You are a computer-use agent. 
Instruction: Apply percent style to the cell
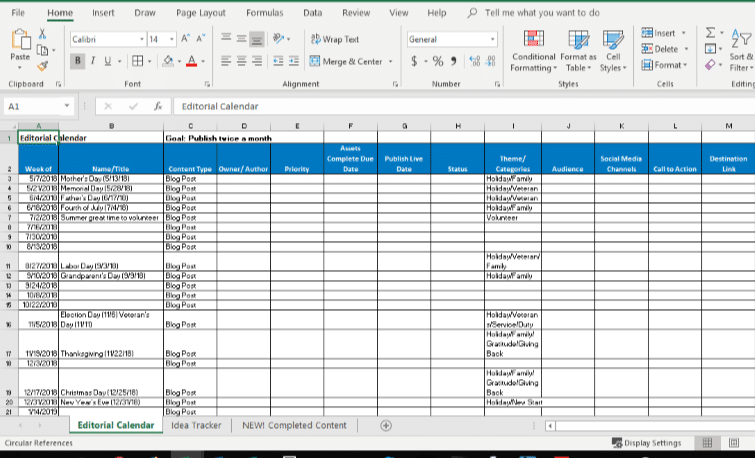click(437, 62)
